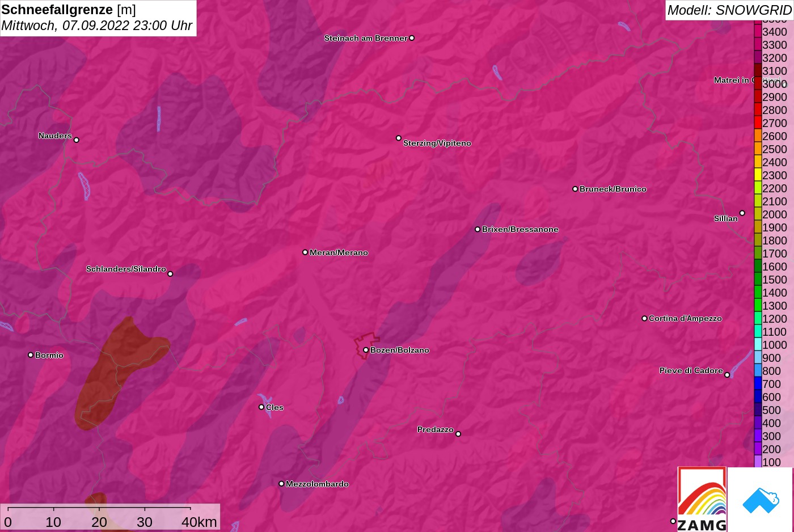Click the Sterzing/Vipiteno map marker
The width and height of the screenshot is (794, 532).
(x=399, y=138)
